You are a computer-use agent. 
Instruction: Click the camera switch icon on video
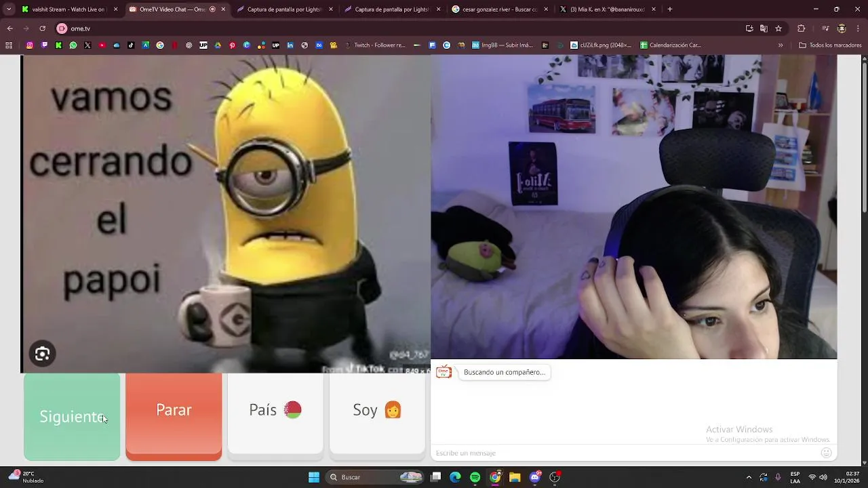coord(42,354)
